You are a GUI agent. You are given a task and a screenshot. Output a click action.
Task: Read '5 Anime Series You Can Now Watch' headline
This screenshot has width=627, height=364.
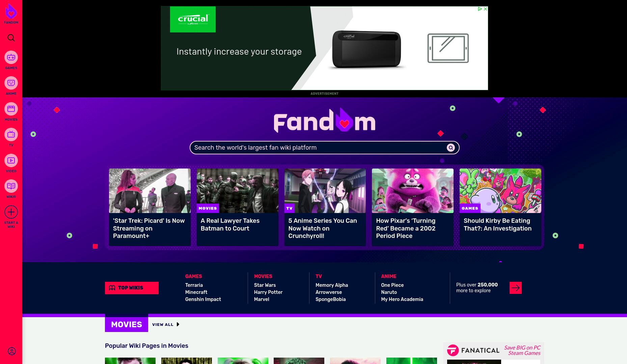(x=323, y=228)
